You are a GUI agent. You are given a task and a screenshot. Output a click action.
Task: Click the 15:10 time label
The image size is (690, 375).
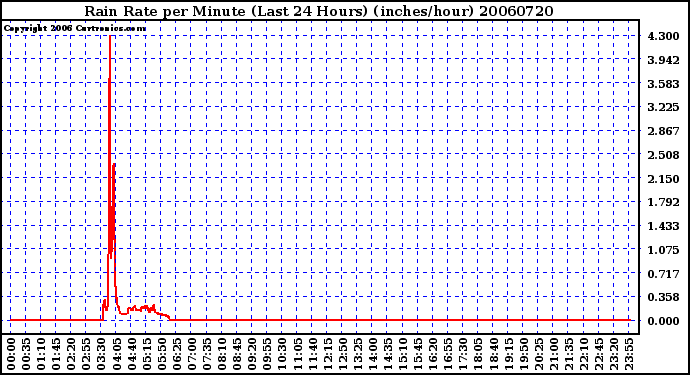pos(403,354)
